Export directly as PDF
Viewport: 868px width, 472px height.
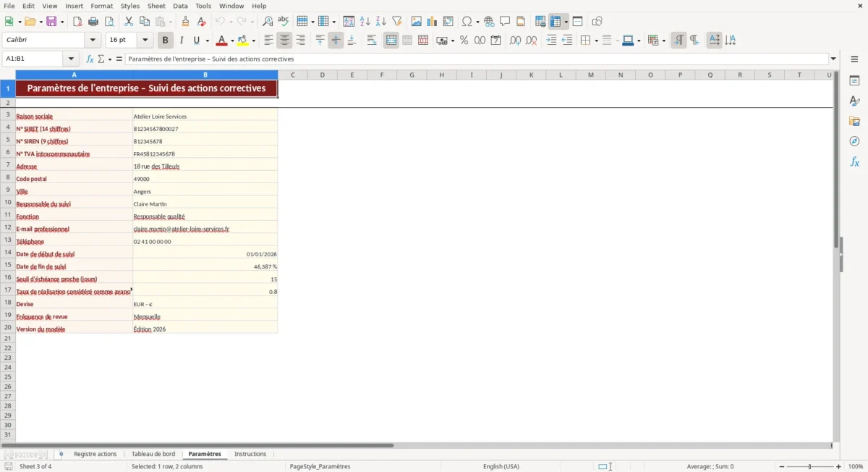(77, 22)
